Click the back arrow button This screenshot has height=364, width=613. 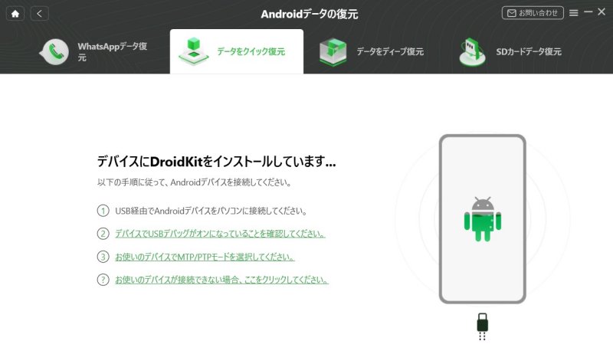pos(40,14)
